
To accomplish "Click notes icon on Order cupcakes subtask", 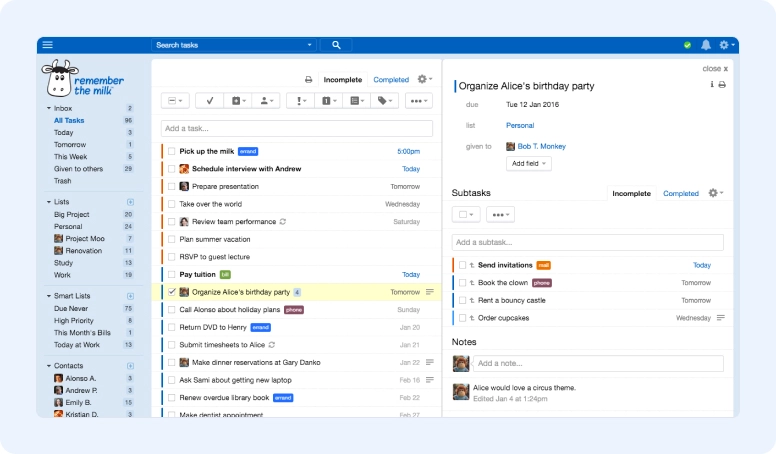I will coord(721,318).
